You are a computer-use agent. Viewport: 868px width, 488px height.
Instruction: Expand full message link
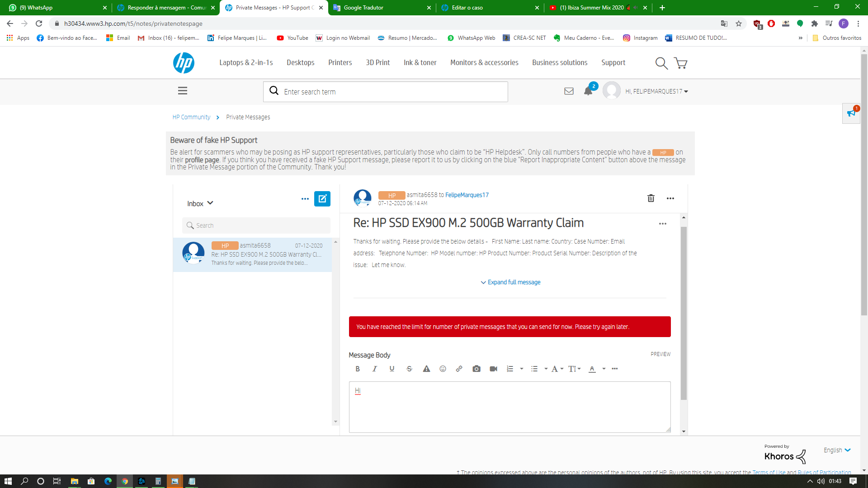510,282
